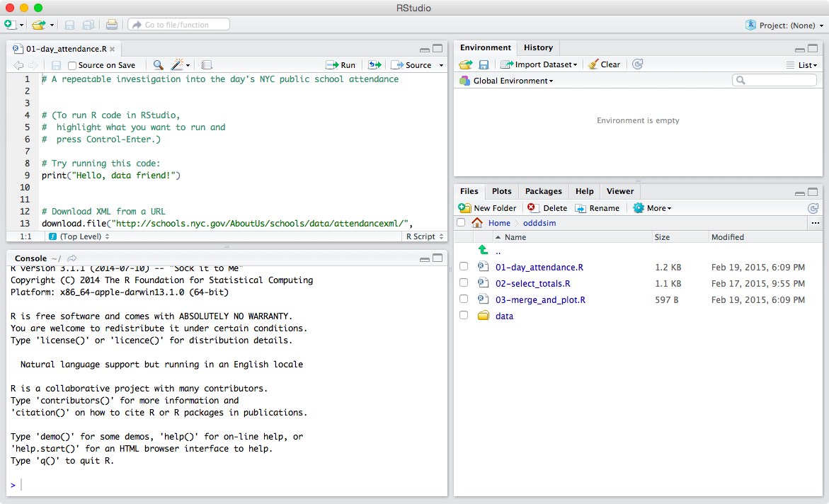Open the List view dropdown
The width and height of the screenshot is (829, 504).
[802, 65]
